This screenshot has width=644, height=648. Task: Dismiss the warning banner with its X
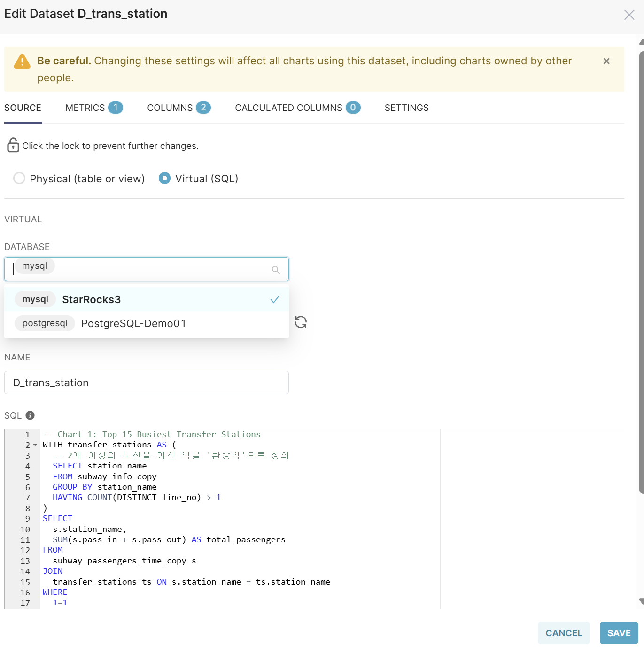(x=606, y=61)
